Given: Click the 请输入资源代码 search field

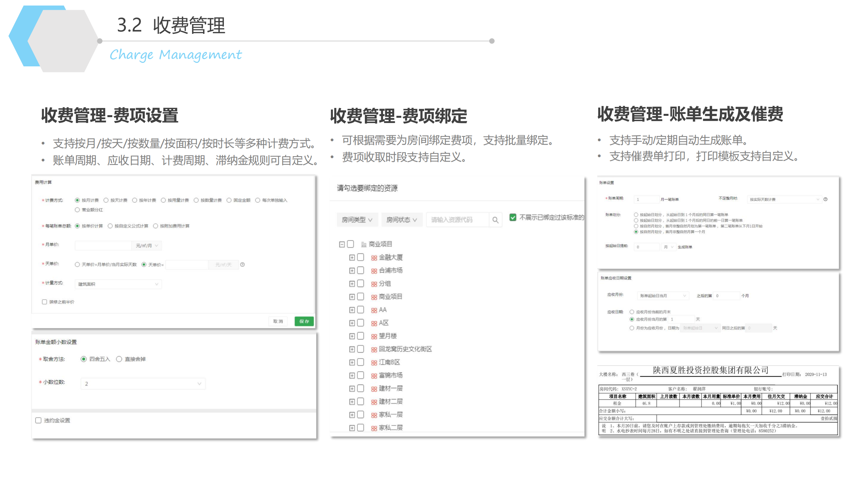Looking at the screenshot, I should pos(457,220).
